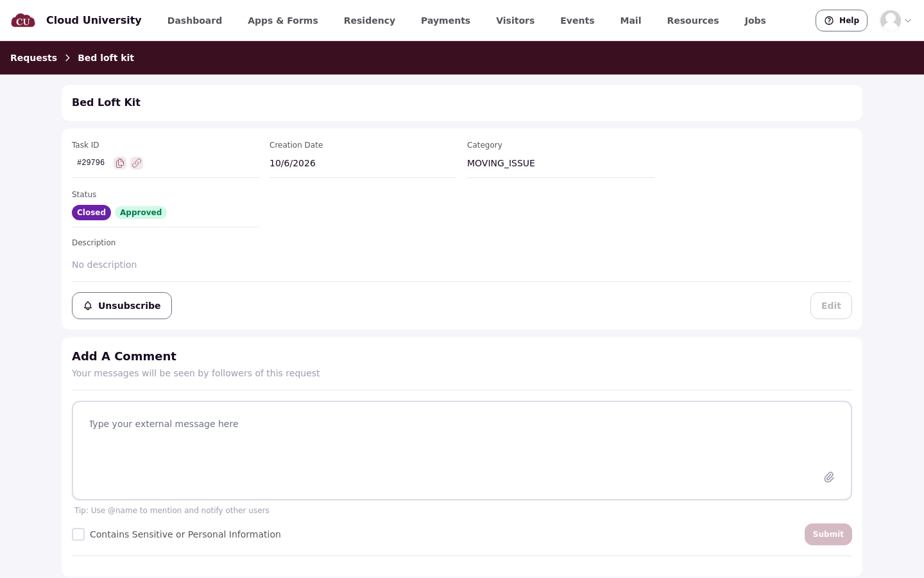Click the Bed loft kit breadcrumb
924x578 pixels.
point(106,58)
